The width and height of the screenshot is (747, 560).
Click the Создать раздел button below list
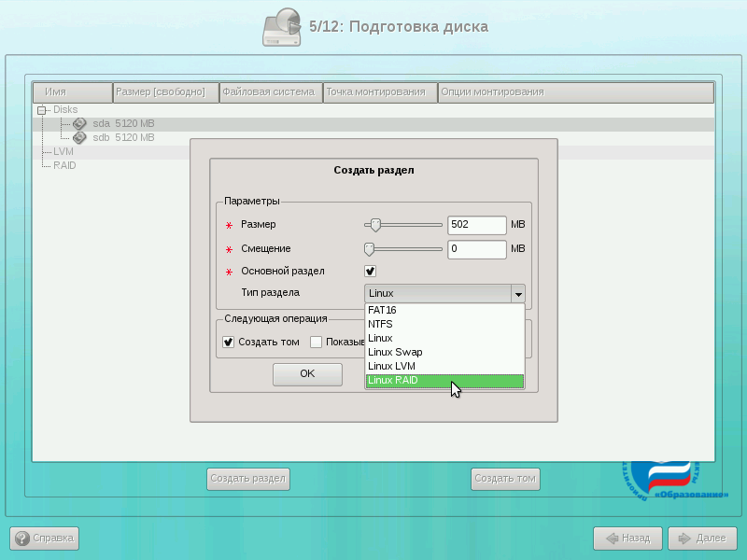[248, 479]
